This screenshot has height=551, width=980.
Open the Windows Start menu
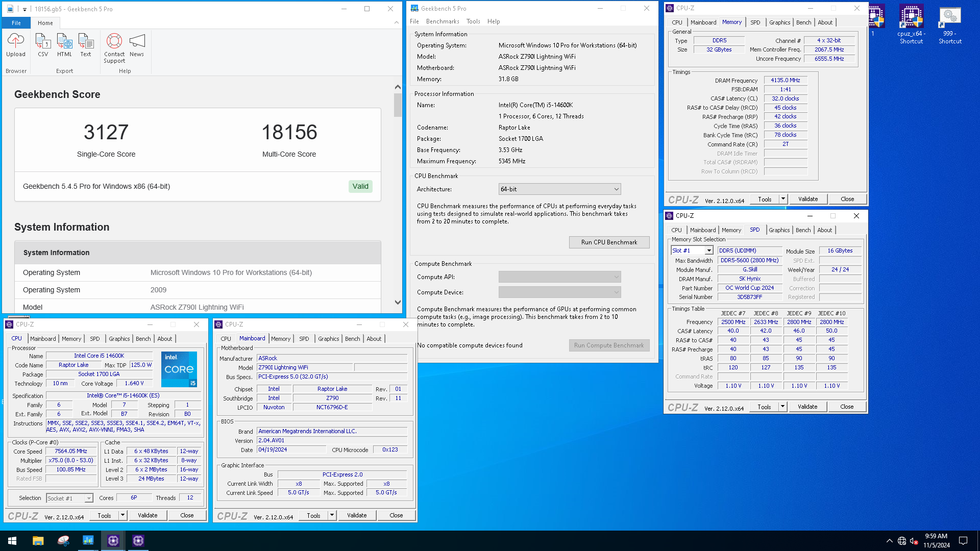click(x=12, y=541)
